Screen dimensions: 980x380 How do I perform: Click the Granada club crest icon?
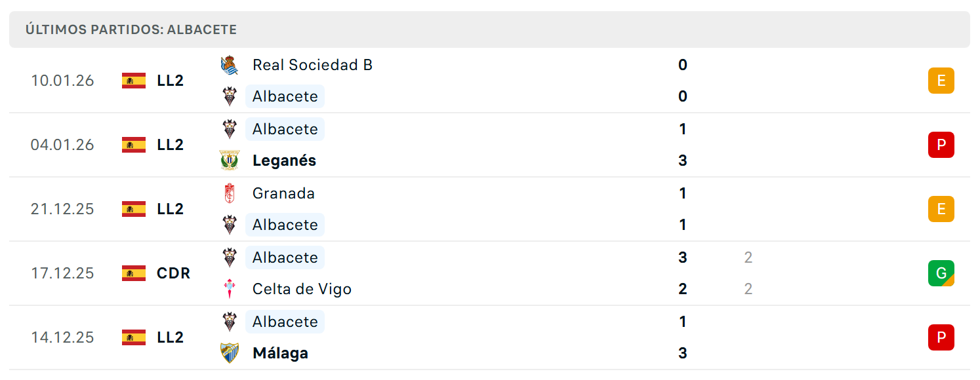(230, 193)
